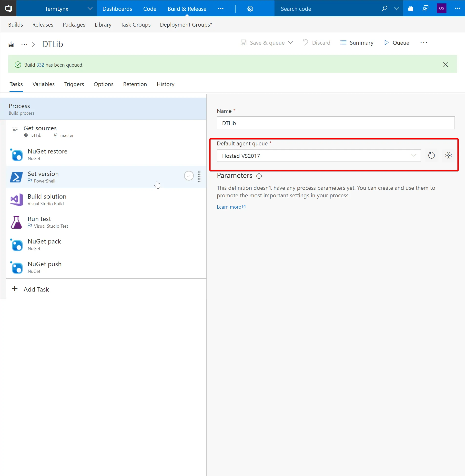The image size is (465, 476).
Task: Click the Summary list icon
Action: (x=343, y=43)
